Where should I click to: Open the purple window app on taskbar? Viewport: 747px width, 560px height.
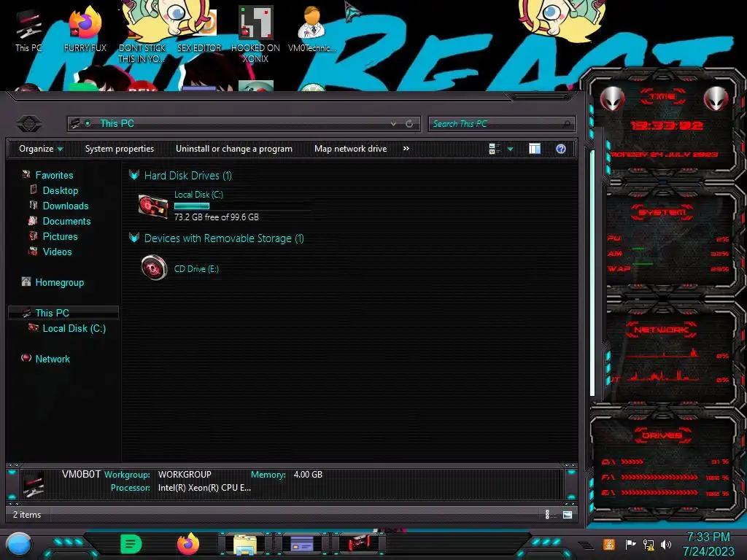[x=302, y=544]
